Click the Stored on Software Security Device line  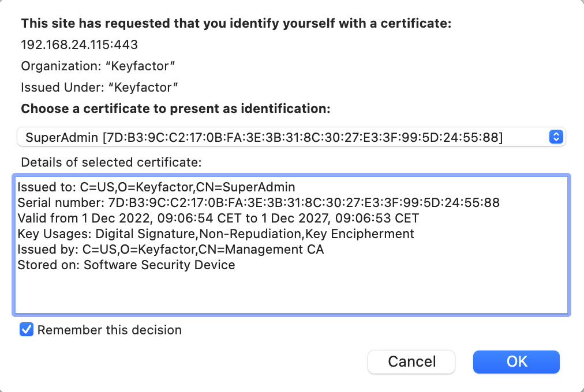point(126,265)
